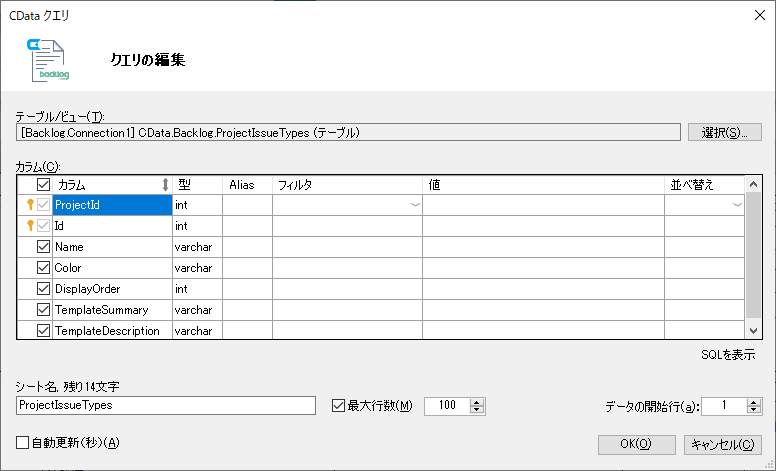Uncheck the Color column checkbox

pos(44,268)
